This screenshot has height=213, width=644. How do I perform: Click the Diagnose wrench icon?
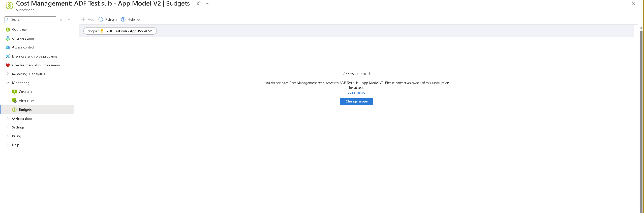pos(8,56)
